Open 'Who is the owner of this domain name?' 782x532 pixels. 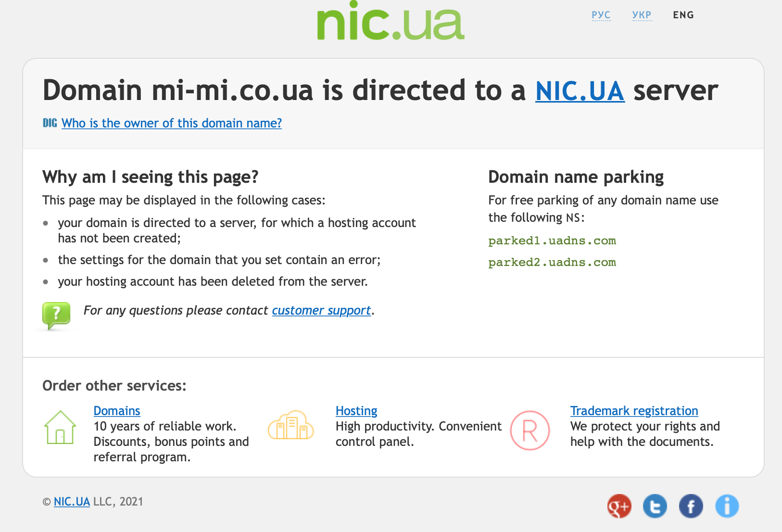point(172,123)
